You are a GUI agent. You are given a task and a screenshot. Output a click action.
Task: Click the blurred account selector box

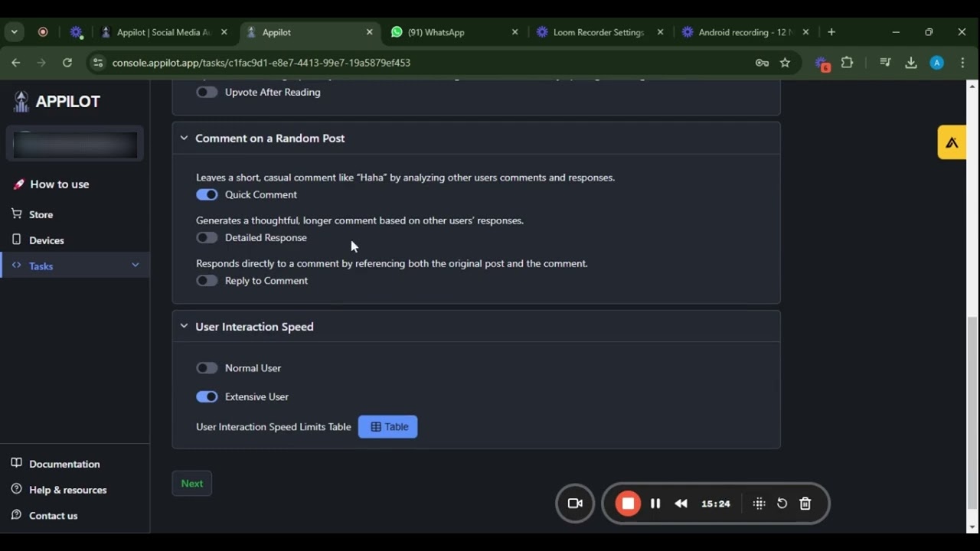tap(75, 145)
